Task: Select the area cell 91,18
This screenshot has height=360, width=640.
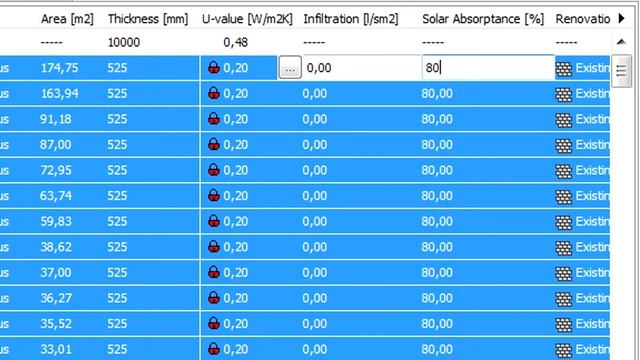Action: point(56,119)
